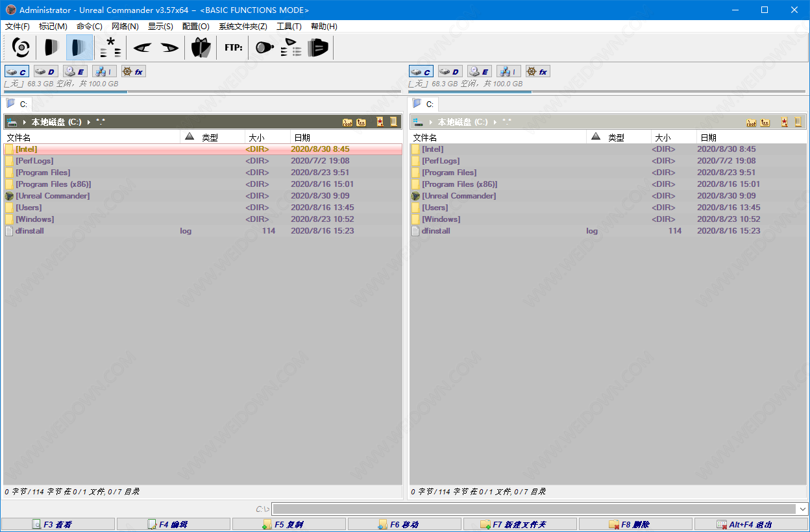Sort left panel by 大小 column

268,138
